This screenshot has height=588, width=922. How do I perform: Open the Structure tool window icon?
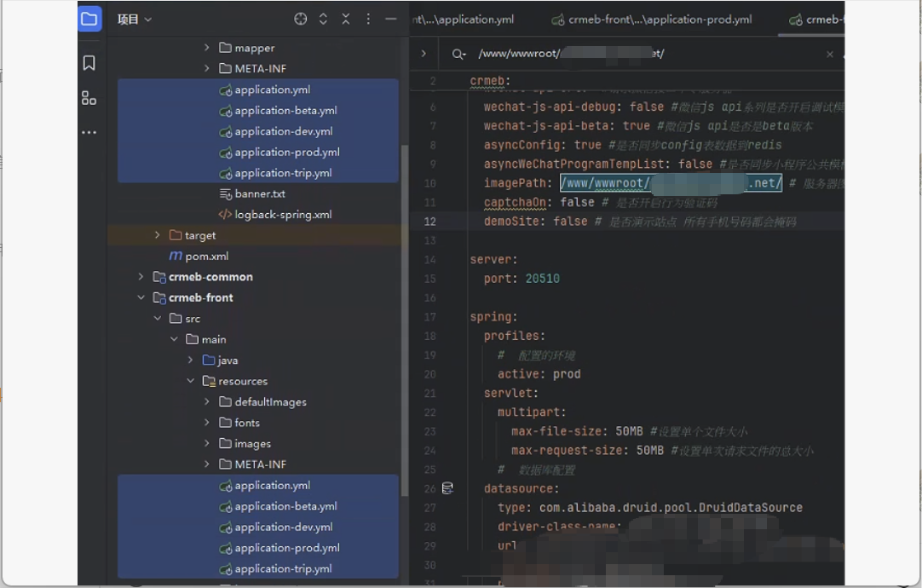(x=89, y=98)
